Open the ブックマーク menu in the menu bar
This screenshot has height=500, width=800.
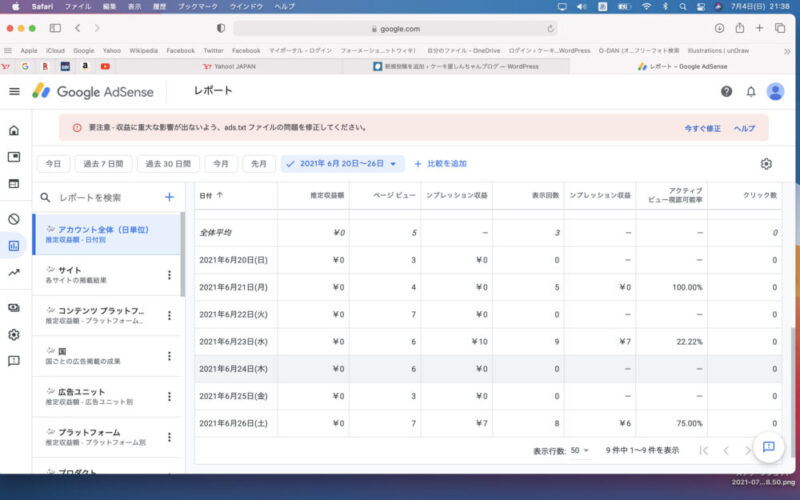(197, 7)
